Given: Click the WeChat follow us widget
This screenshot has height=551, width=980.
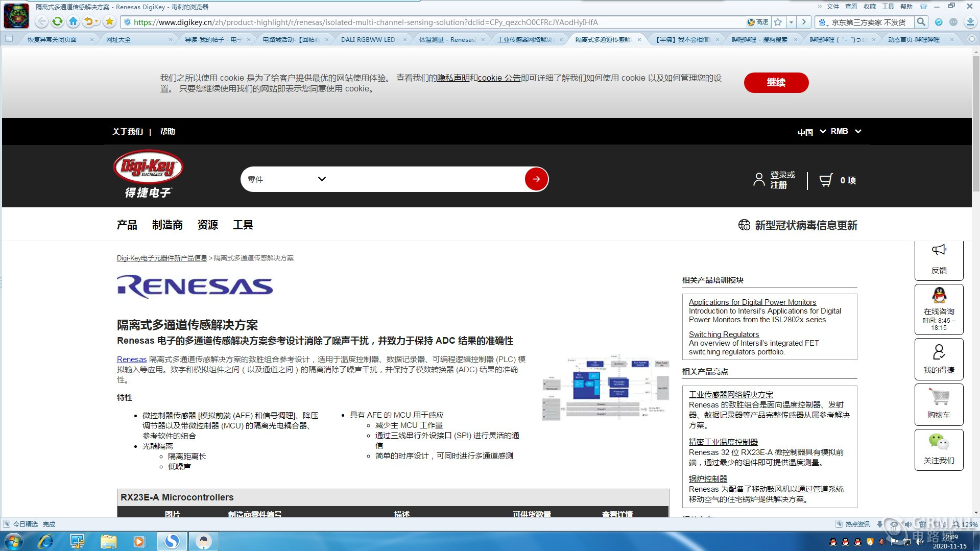Looking at the screenshot, I should [x=939, y=449].
